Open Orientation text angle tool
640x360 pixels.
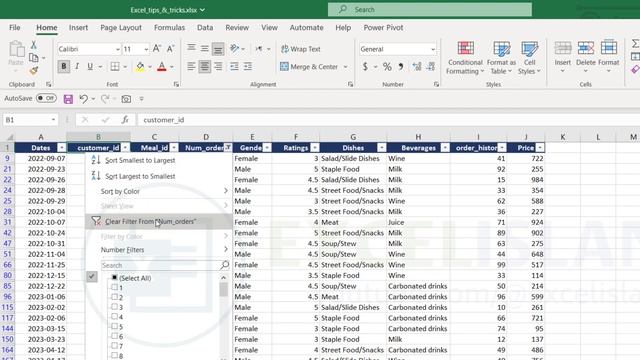234,49
